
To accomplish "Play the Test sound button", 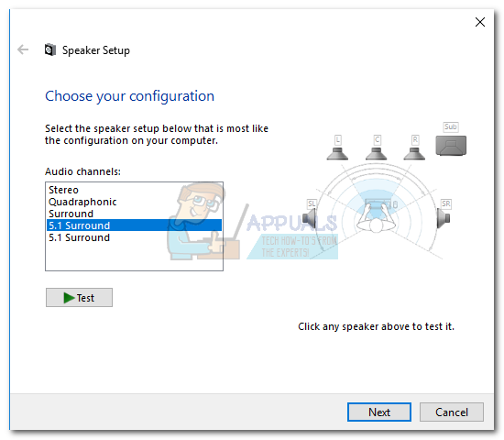I will point(79,298).
